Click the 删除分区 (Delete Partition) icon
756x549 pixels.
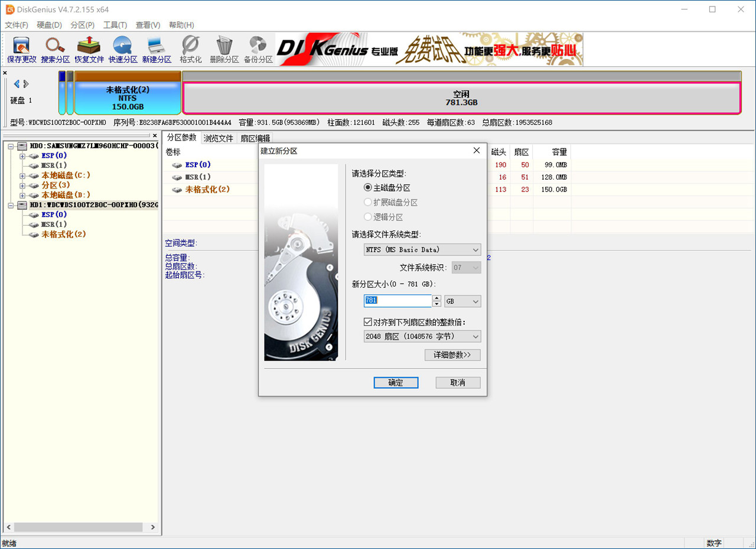(223, 48)
